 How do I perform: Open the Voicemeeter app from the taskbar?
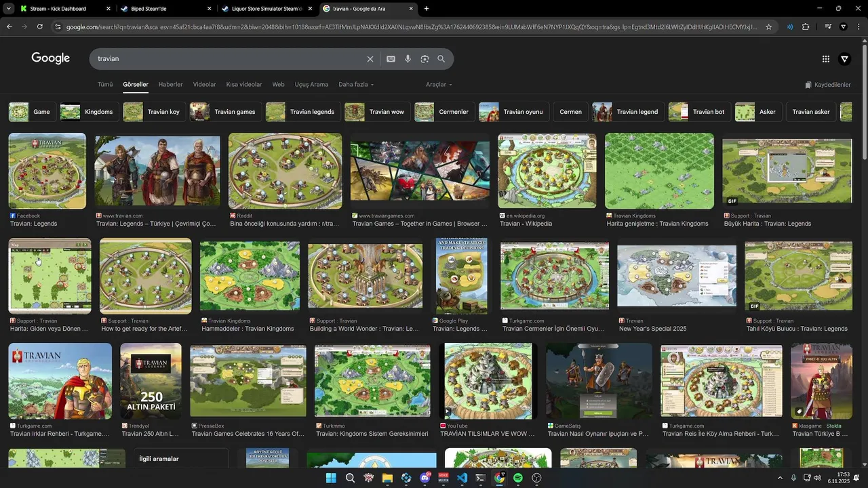tap(443, 478)
